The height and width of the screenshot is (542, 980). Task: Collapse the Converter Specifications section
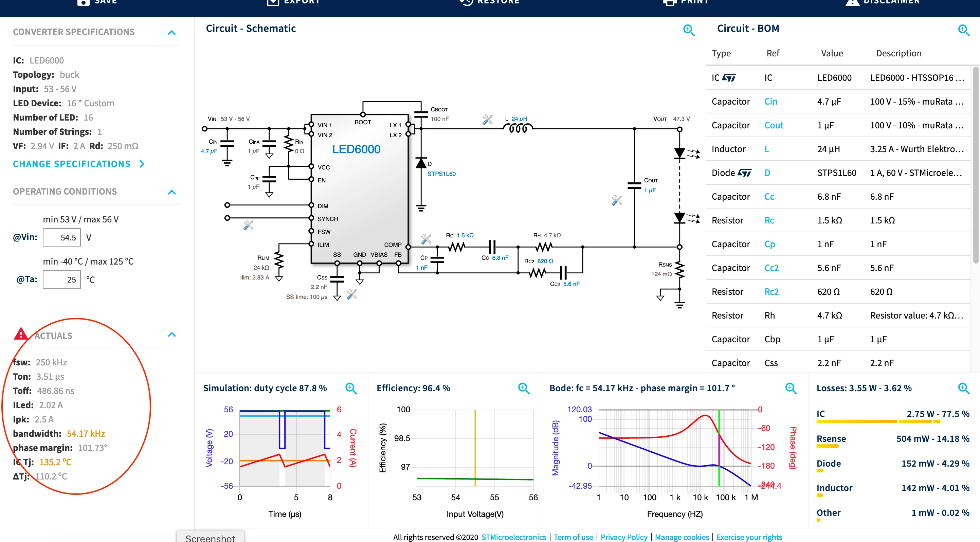point(171,33)
